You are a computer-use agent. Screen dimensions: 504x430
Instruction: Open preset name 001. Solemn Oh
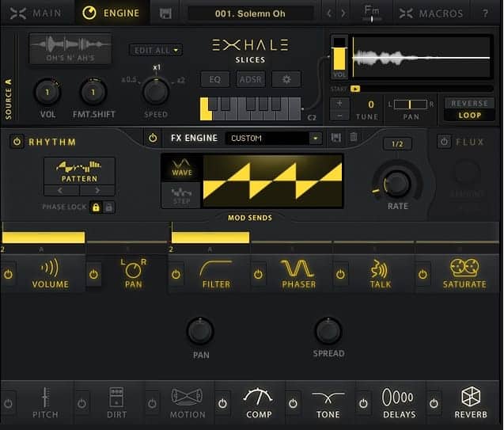(250, 13)
